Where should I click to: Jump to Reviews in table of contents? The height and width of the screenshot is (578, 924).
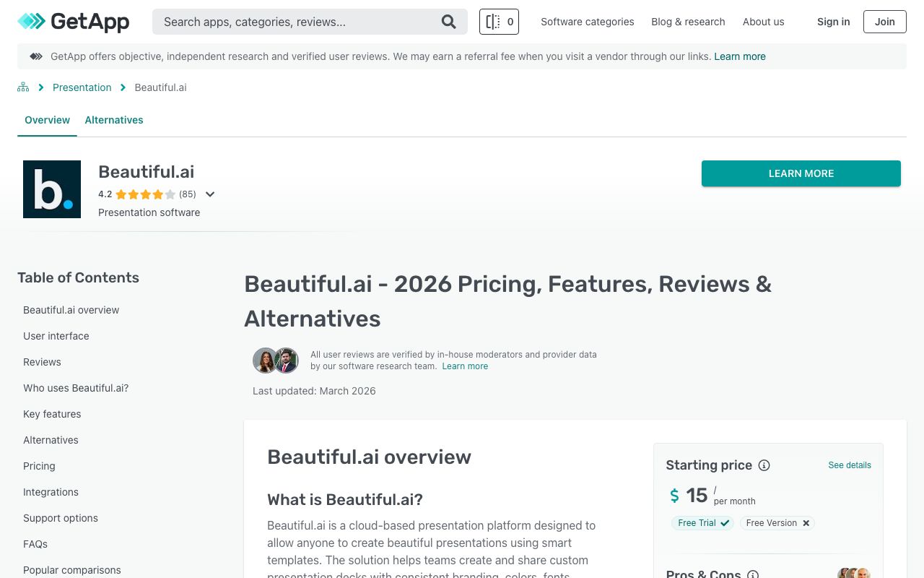42,362
